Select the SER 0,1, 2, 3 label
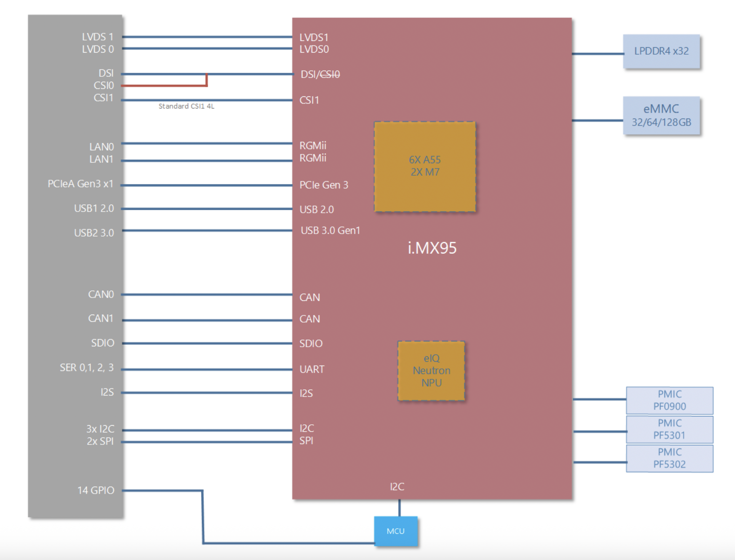This screenshot has width=735, height=560. click(x=87, y=368)
